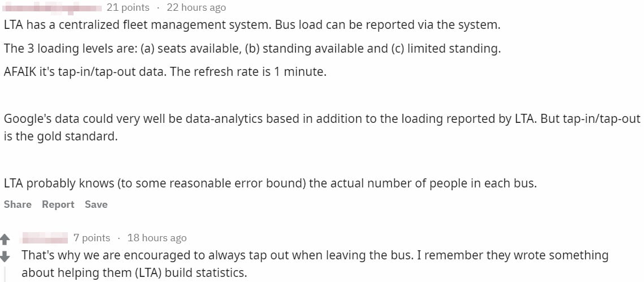Upvote the reply about tapping out
The height and width of the screenshot is (282, 644).
click(x=5, y=238)
